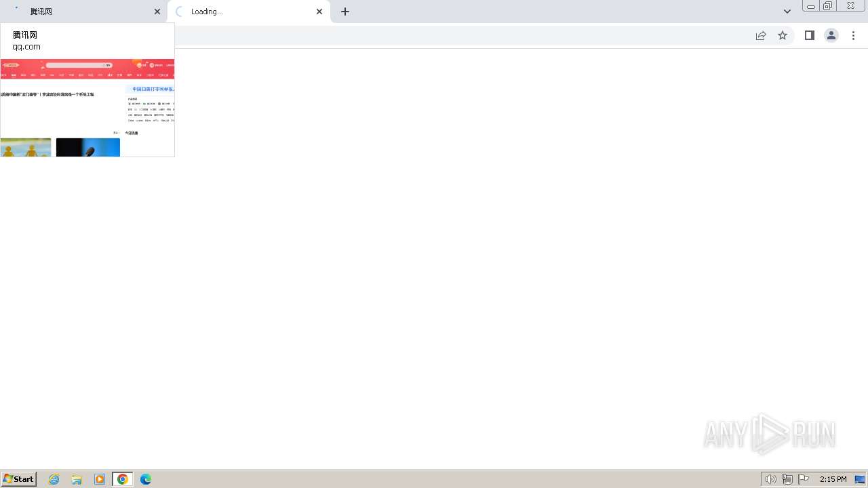Minimize the Chrome window
This screenshot has width=868, height=488.
tap(811, 6)
